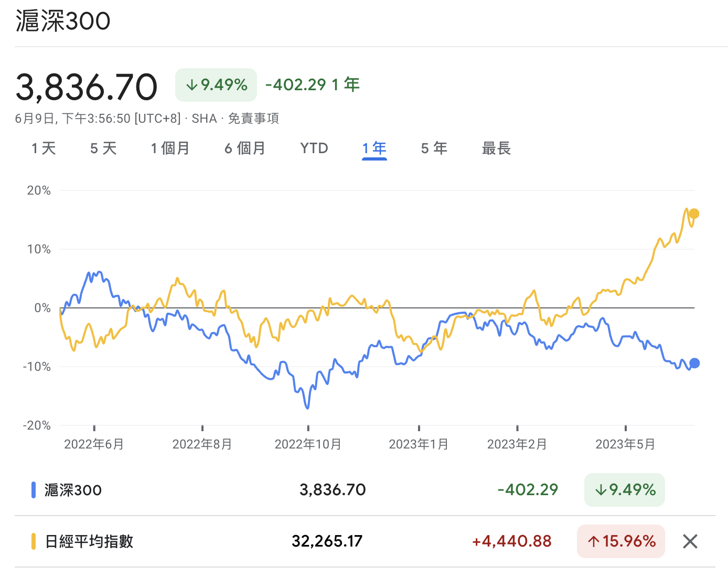728x577 pixels.
Task: Click the yellow color bar beside 日經平均指數
Action: (34, 541)
